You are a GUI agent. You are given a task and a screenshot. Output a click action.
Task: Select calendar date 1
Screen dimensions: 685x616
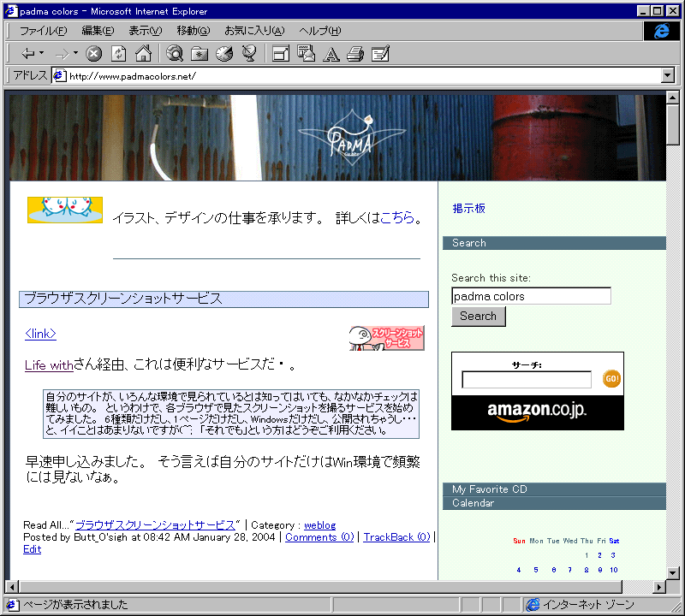coord(587,555)
